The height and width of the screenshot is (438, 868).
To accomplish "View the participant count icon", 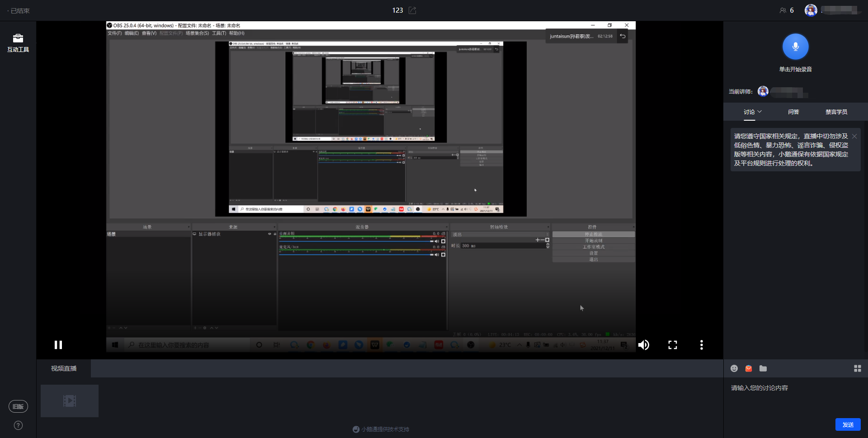I will 783,10.
